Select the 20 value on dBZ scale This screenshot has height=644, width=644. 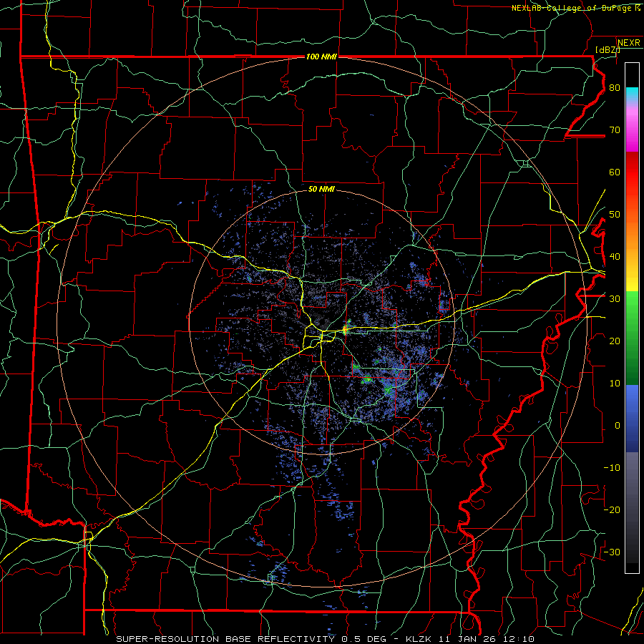click(615, 341)
